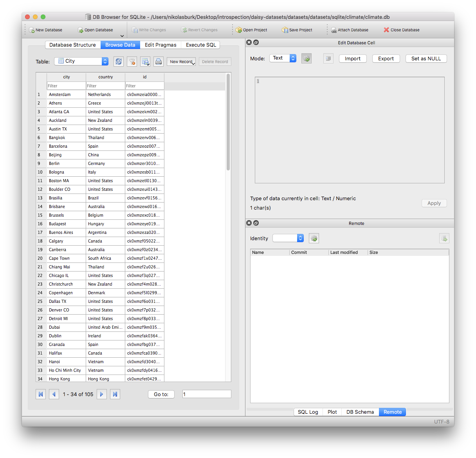The width and height of the screenshot is (476, 458).
Task: Clear all column filters
Action: pos(132,62)
